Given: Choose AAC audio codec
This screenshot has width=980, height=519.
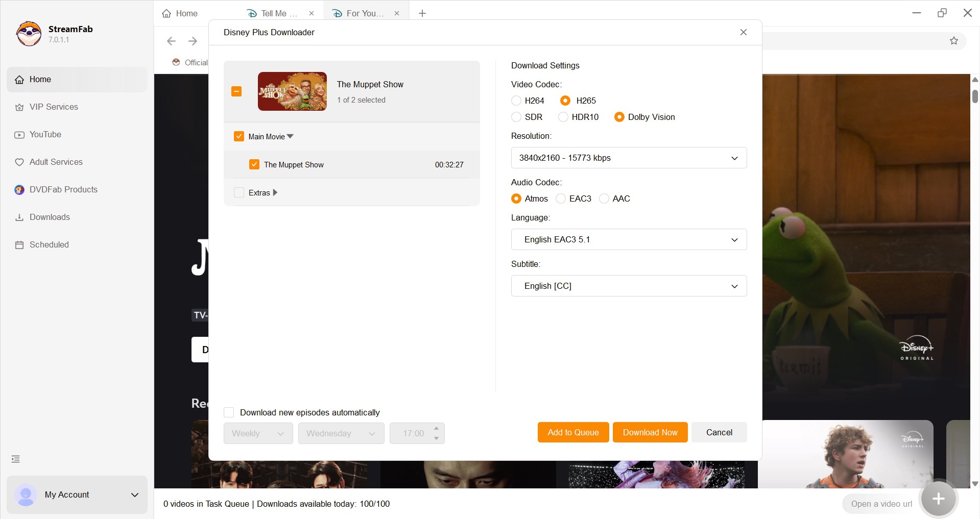Looking at the screenshot, I should click(x=605, y=199).
